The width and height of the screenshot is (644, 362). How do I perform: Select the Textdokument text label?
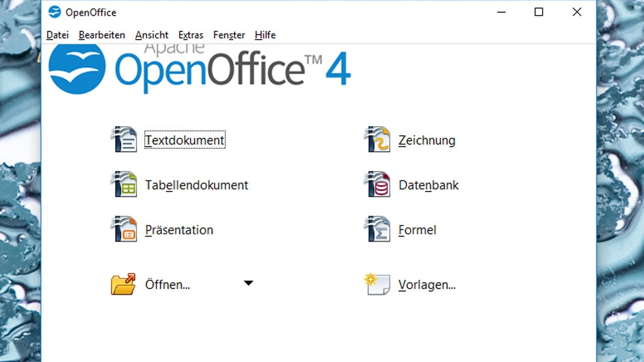tap(185, 140)
